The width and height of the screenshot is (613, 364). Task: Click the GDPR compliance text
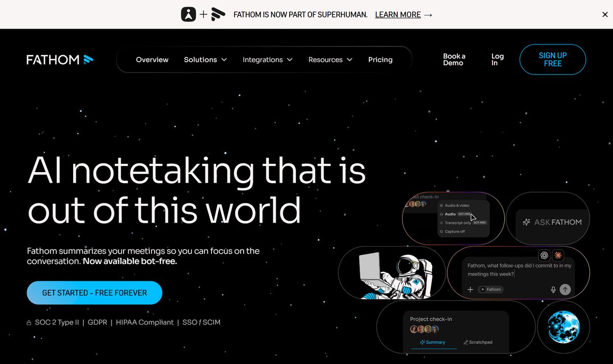point(97,322)
